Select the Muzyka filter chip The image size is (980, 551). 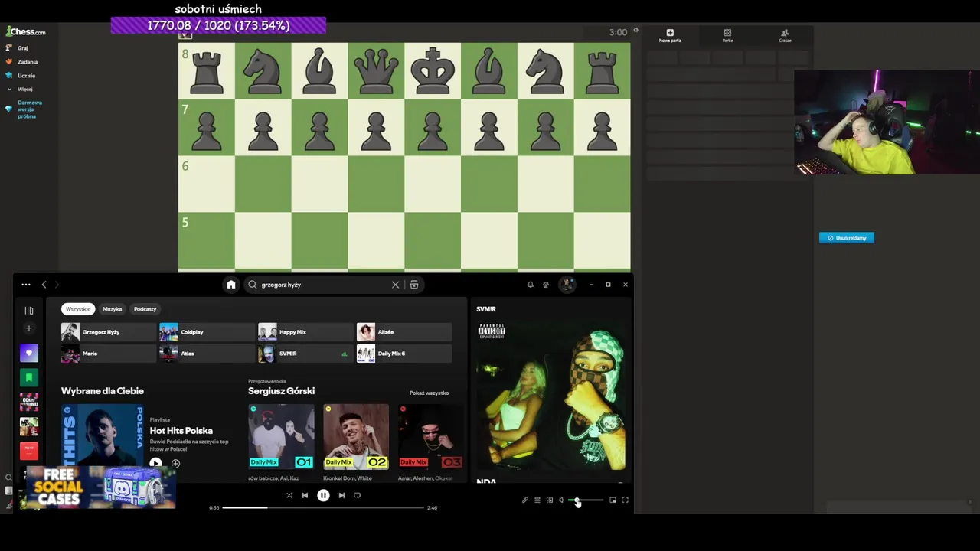(x=113, y=309)
